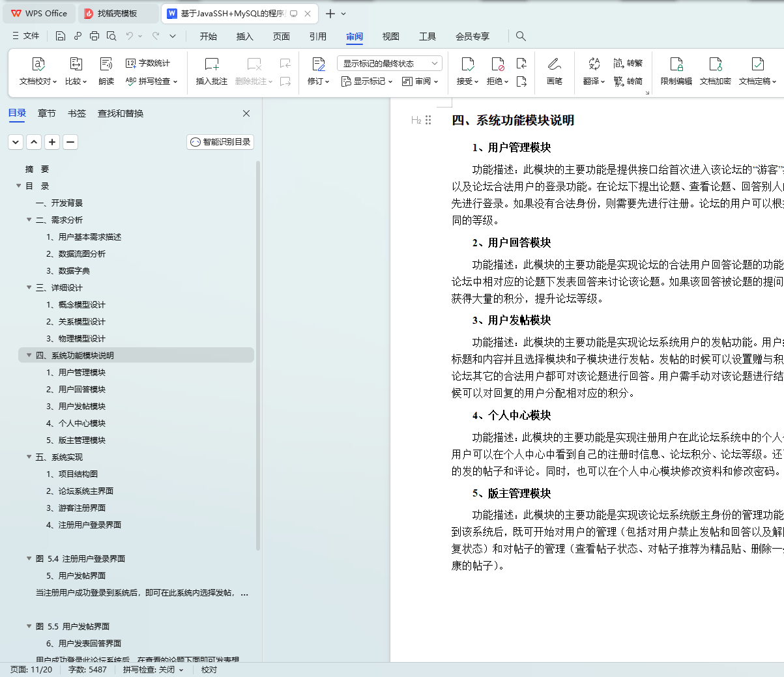The height and width of the screenshot is (677, 784).
Task: Collapse 四、系统功能模块说明 outline node
Action: (29, 355)
